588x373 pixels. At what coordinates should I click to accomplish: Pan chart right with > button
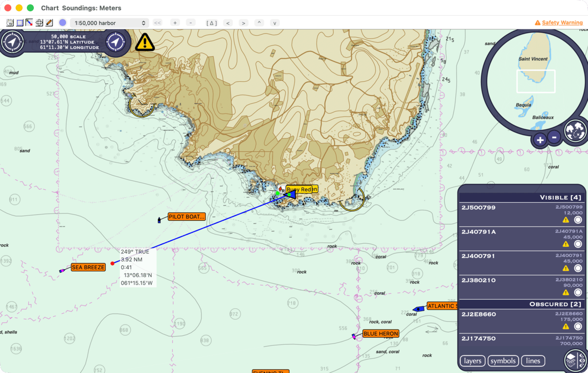coord(244,23)
